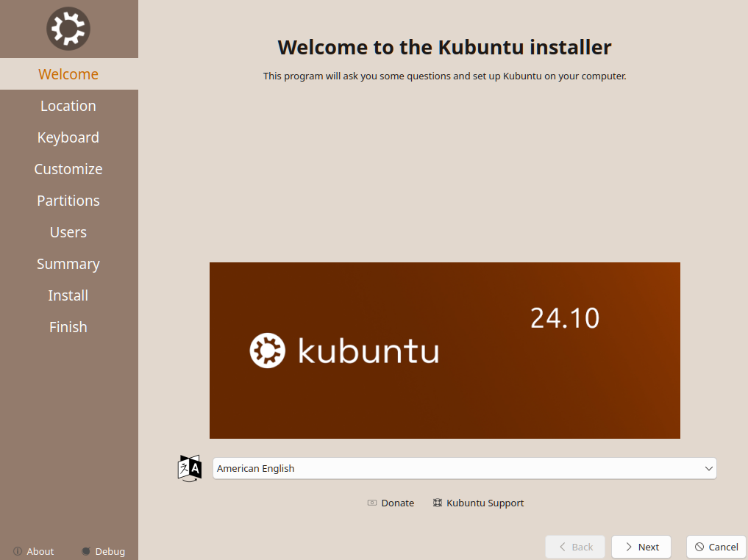Screen dimensions: 748x560
Task: Click the Cancel button's prohibition icon
Action: click(699, 547)
